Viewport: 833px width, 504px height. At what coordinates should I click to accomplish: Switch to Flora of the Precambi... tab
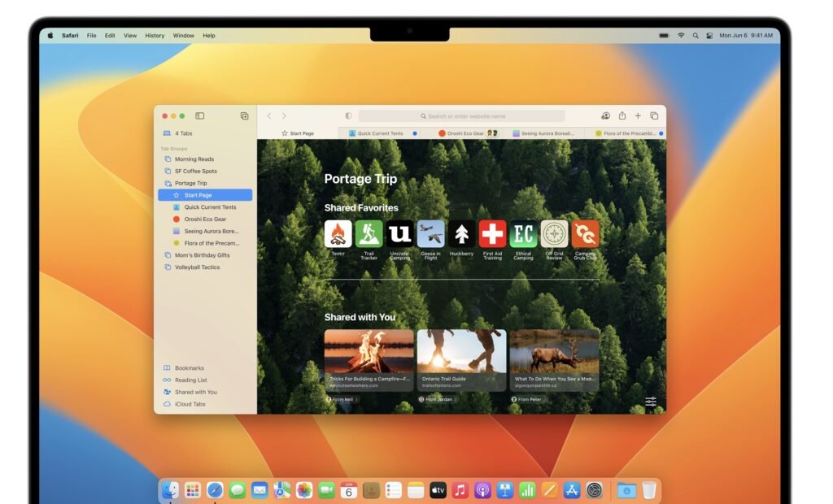click(626, 133)
